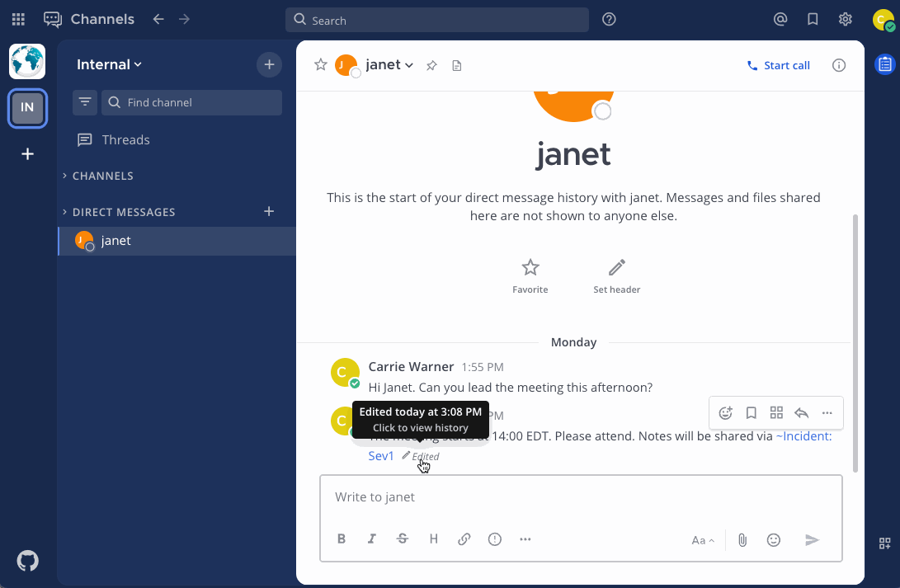Add a reaction to the hovered message
Viewport: 900px width, 588px height.
click(726, 413)
